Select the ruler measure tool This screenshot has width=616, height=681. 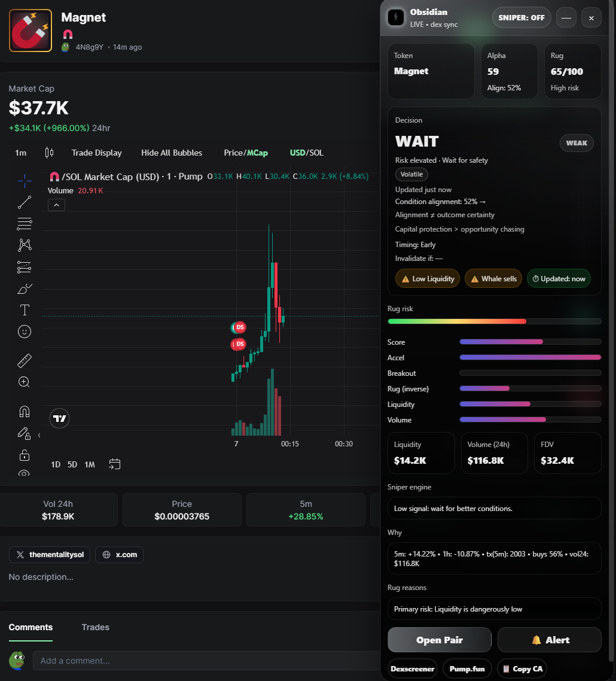coord(25,360)
